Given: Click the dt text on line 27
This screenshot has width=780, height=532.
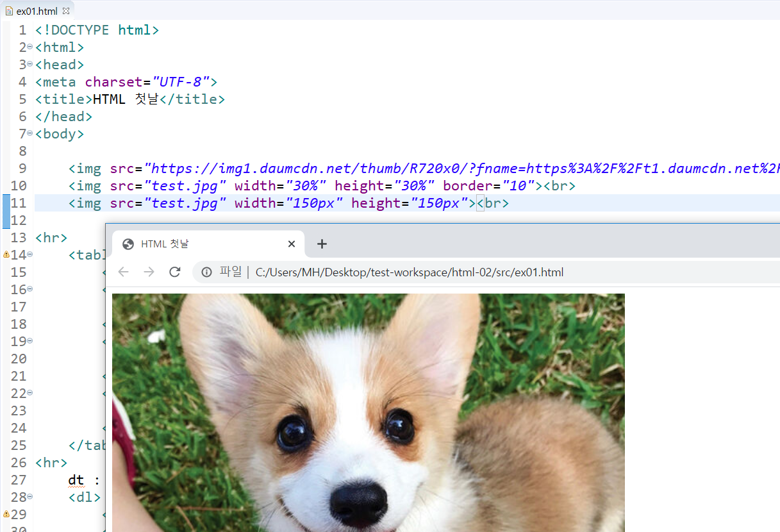Looking at the screenshot, I should (x=76, y=479).
